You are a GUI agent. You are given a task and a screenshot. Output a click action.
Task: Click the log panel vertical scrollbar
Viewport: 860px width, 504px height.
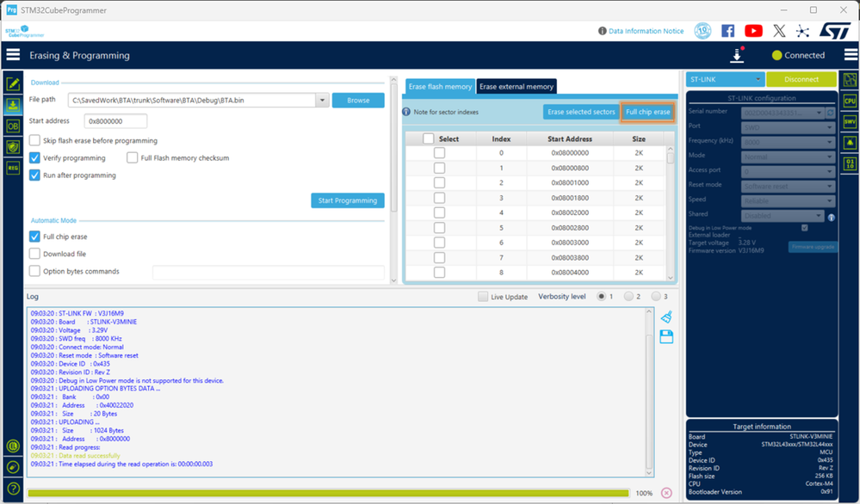tap(649, 392)
